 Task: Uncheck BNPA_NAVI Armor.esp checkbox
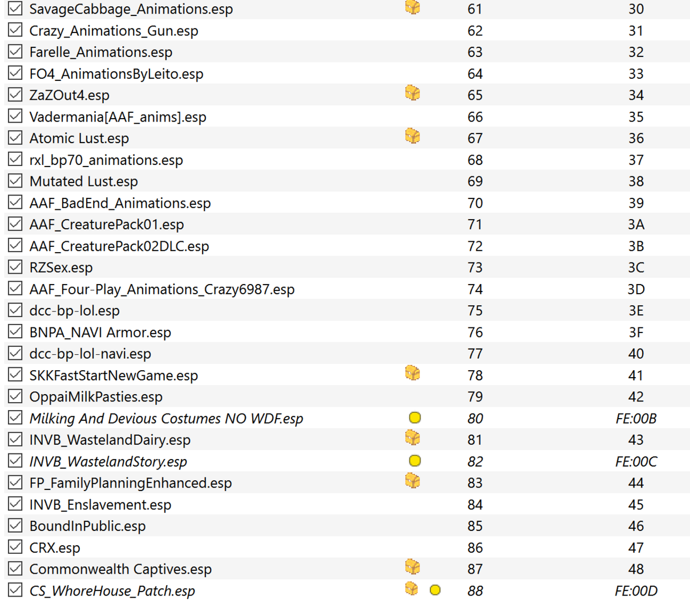click(15, 331)
